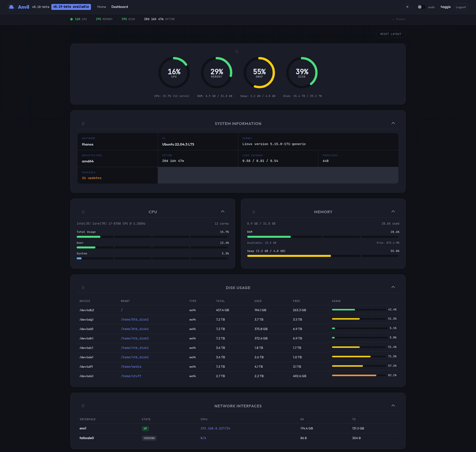Click the RAM usage progress bar
Screen dimensions: 476x452
click(323, 237)
